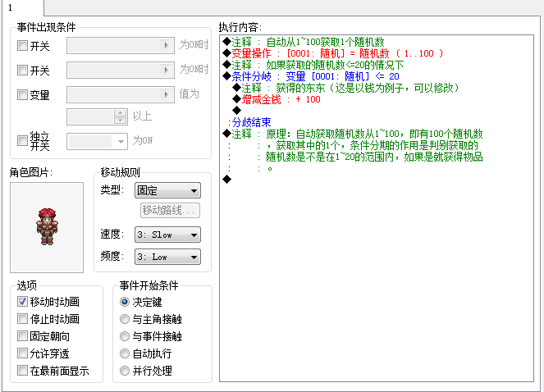Open the 变量 variable selector field
This screenshot has height=392, width=544.
pos(121,94)
